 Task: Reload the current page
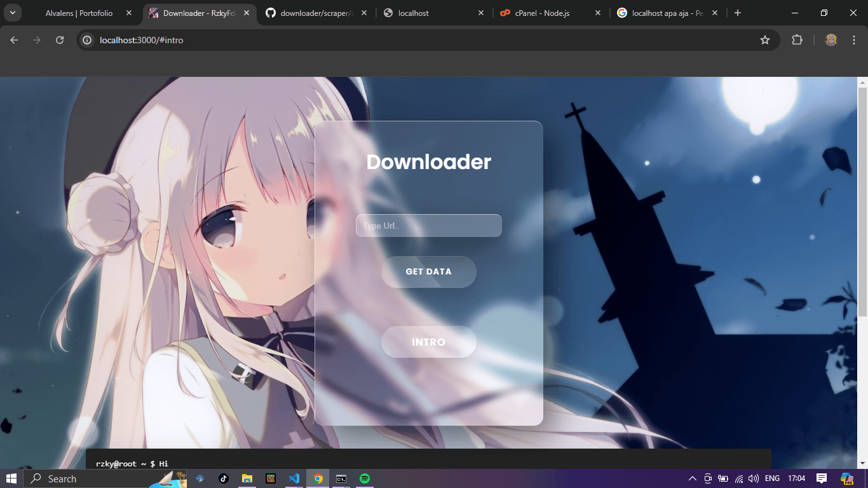(x=60, y=40)
